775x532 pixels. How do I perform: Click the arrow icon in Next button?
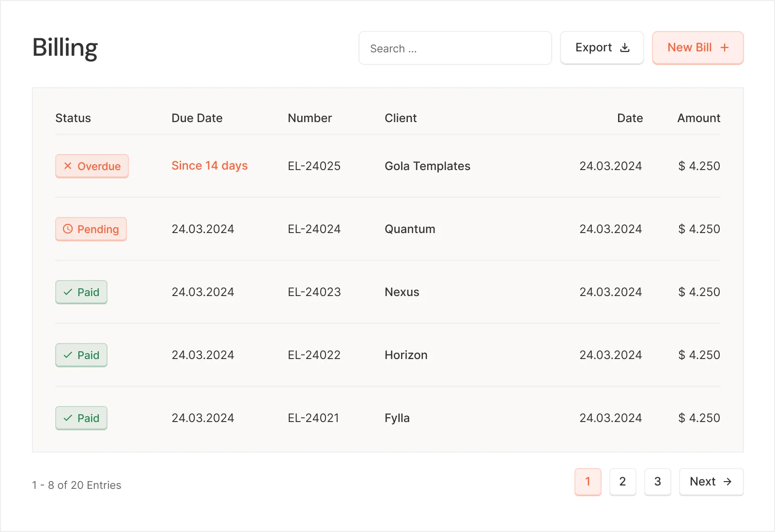pyautogui.click(x=728, y=482)
